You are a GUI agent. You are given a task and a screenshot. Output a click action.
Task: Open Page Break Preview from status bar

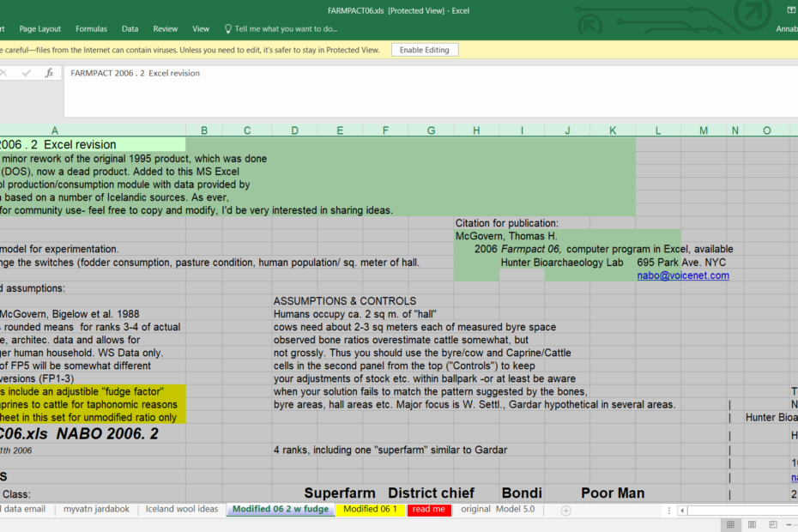(x=773, y=524)
